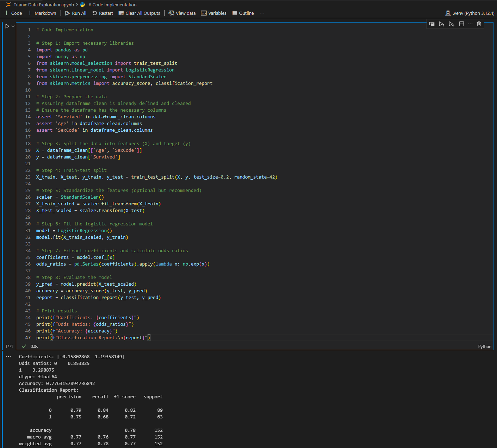
Task: Click 'dtype: float64' output text
Action: pyautogui.click(x=38, y=377)
